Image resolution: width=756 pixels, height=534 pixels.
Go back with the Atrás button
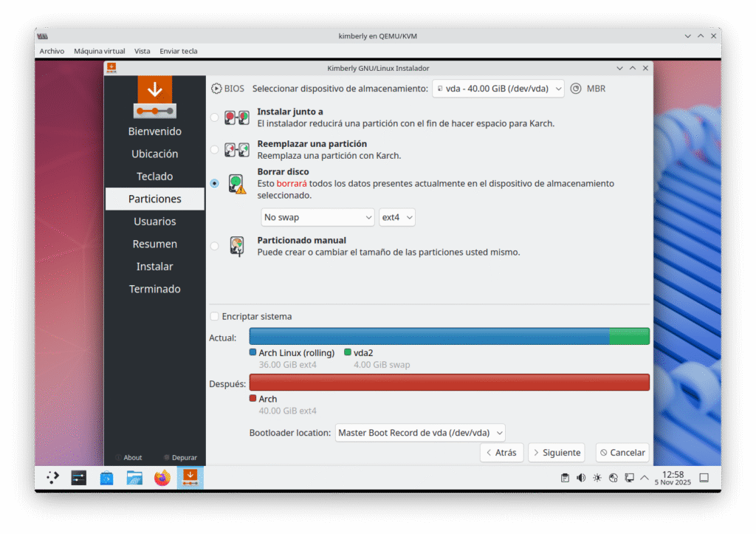pyautogui.click(x=501, y=453)
